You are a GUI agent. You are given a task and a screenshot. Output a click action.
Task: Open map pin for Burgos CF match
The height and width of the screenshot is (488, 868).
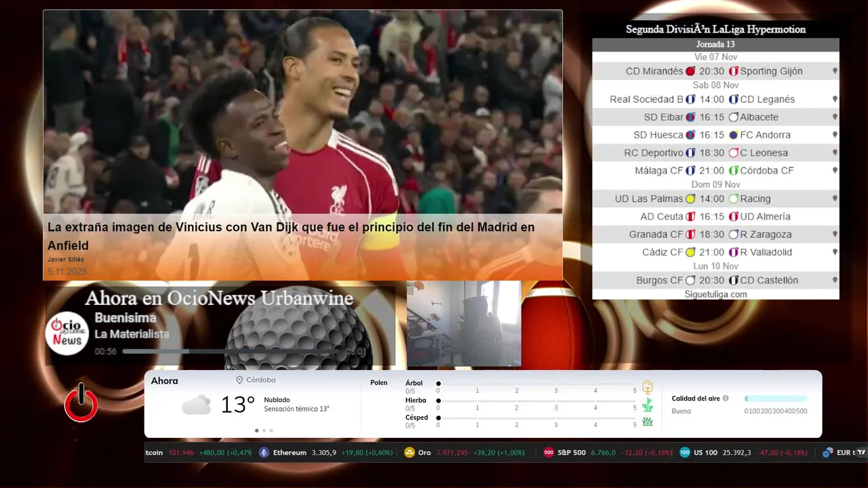tap(835, 280)
